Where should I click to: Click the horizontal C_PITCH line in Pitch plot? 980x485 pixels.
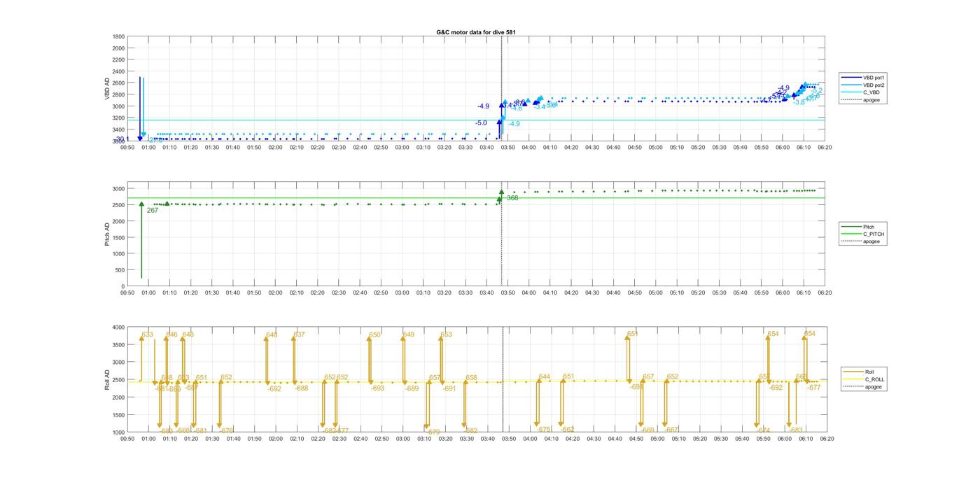[x=476, y=197]
